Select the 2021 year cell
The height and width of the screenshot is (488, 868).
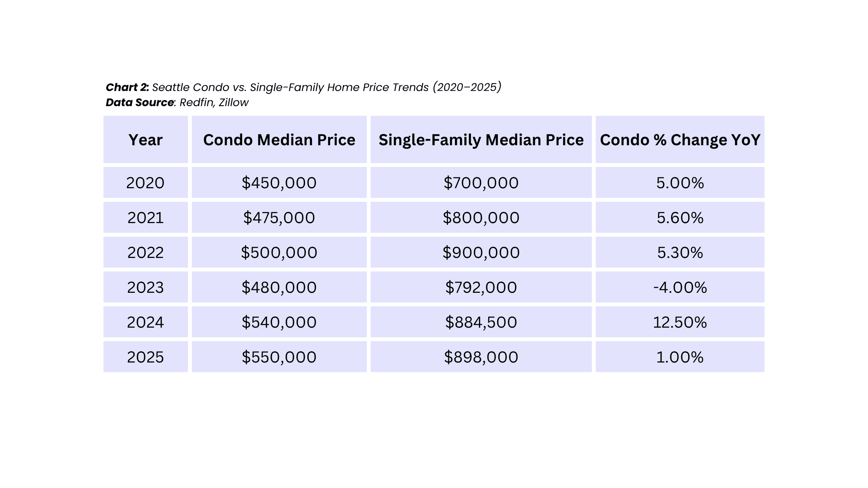click(145, 218)
